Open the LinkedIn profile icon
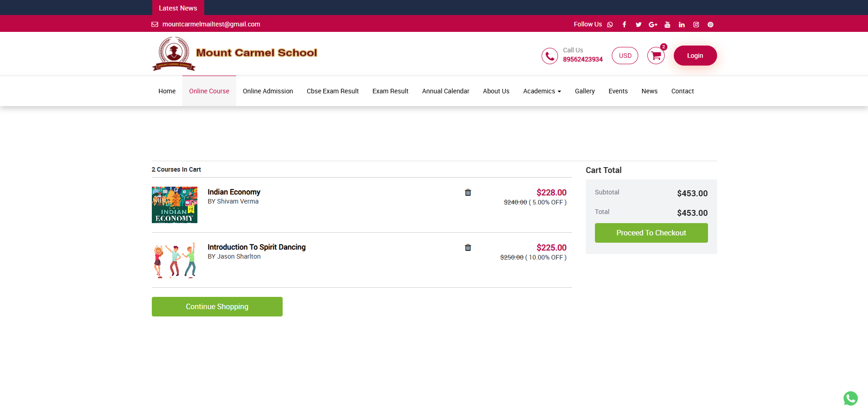Screen dimensions: 868x418 pos(682,25)
